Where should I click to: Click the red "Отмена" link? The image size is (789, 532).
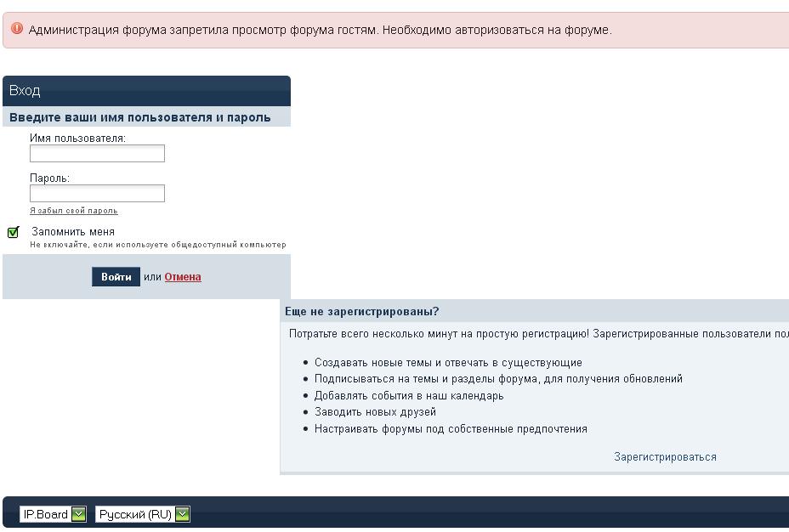tap(183, 277)
